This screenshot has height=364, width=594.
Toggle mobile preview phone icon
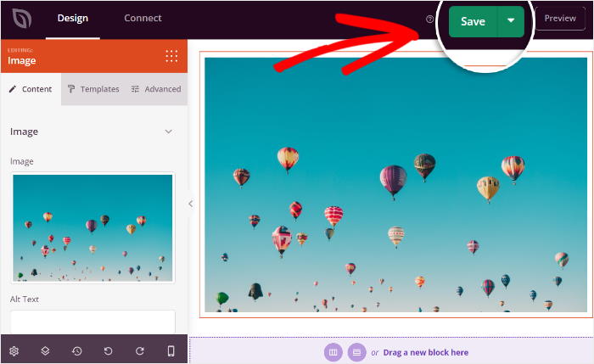(x=171, y=351)
